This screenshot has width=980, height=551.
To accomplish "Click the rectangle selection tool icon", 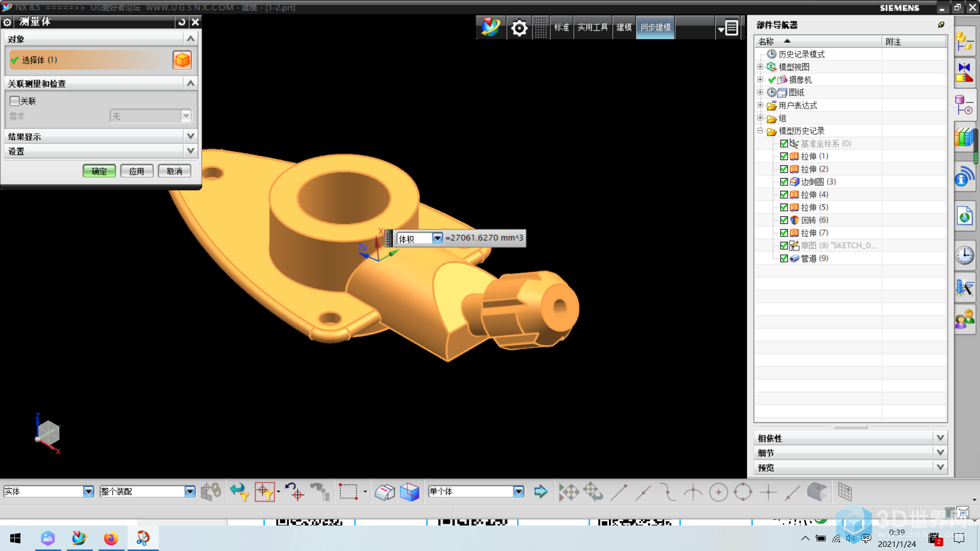I will (349, 492).
